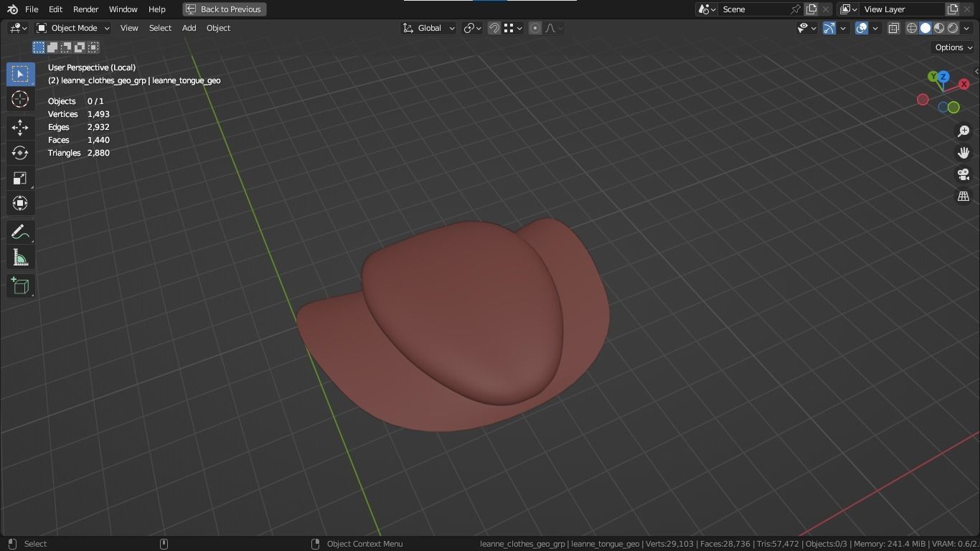Activate the Add Cube tool

tap(20, 286)
